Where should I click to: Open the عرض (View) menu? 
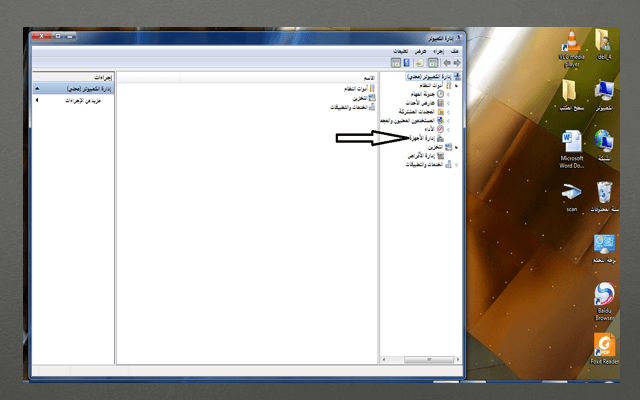pyautogui.click(x=420, y=51)
